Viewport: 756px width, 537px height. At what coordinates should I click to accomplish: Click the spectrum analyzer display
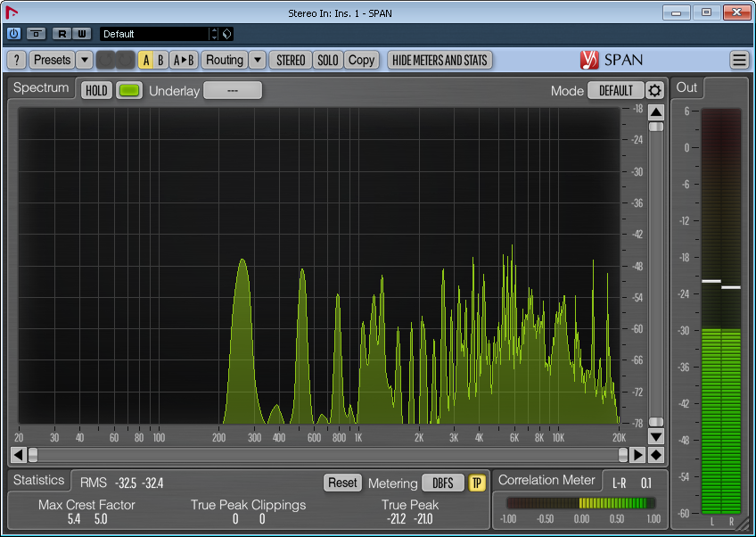click(318, 265)
